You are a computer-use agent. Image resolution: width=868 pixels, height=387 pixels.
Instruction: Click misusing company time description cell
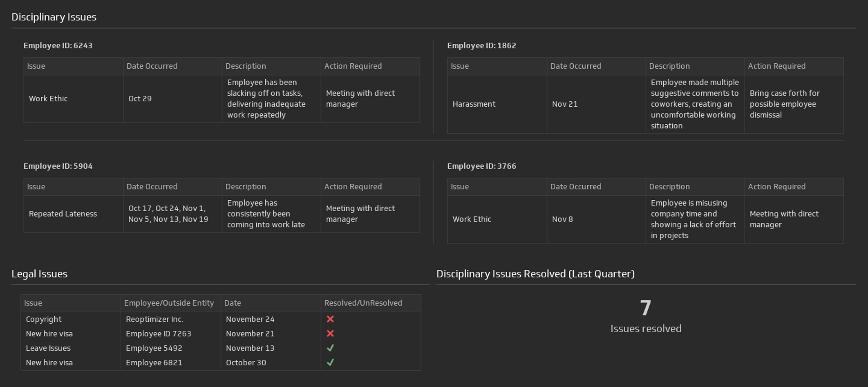click(695, 219)
